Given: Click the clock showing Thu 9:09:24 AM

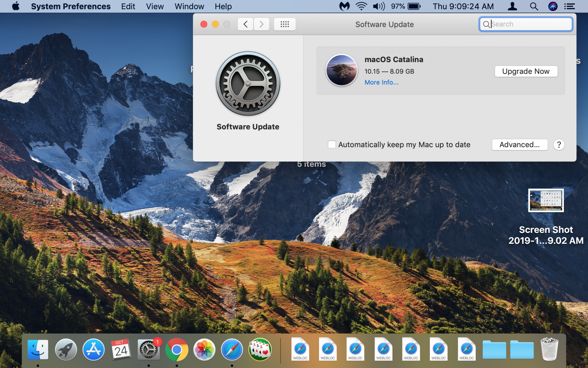Looking at the screenshot, I should click(463, 6).
